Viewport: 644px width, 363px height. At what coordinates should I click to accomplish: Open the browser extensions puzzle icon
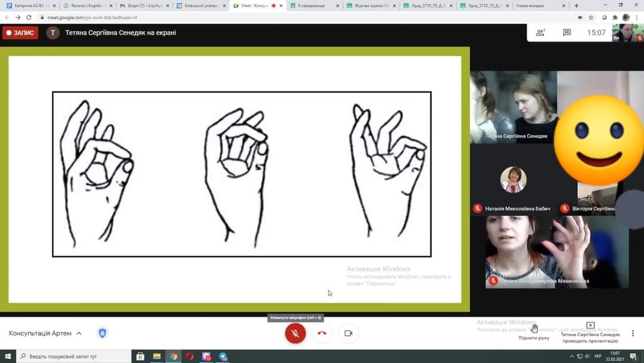point(615,18)
